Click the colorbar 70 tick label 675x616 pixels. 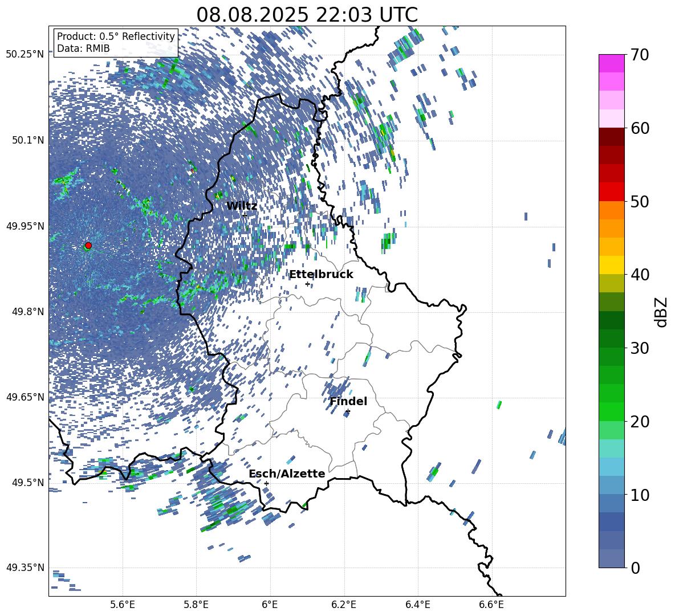click(x=639, y=55)
